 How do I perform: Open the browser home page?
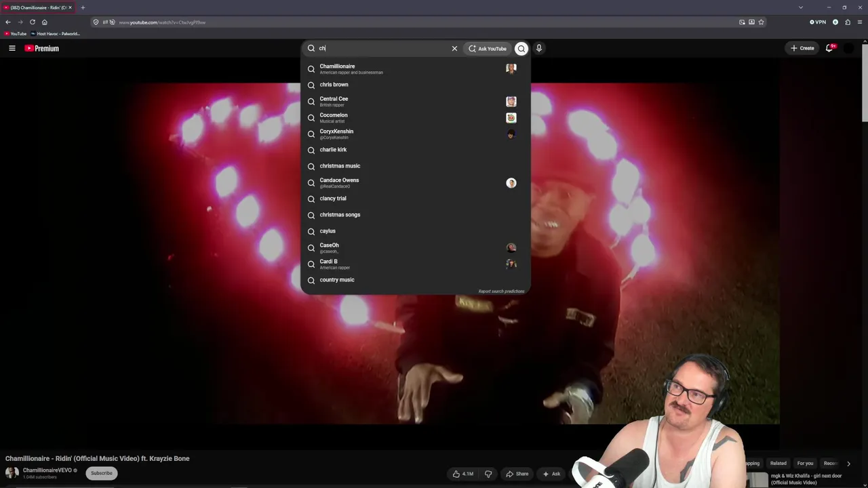pyautogui.click(x=45, y=22)
